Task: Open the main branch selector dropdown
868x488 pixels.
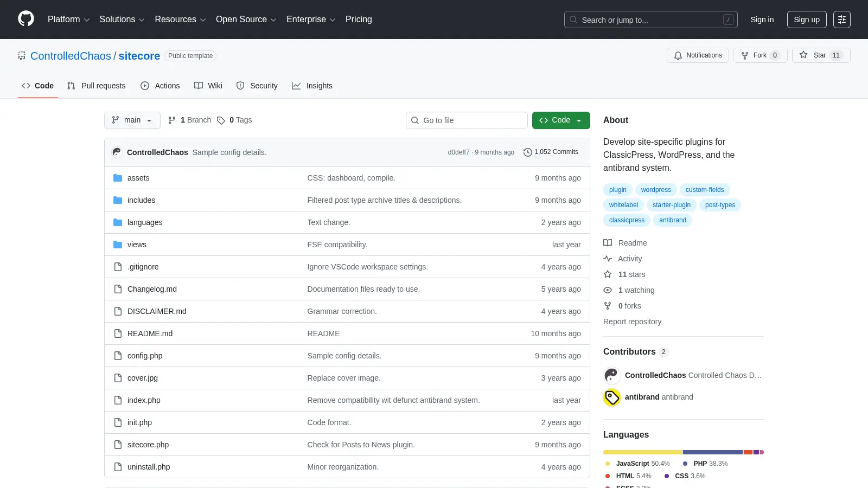Action: (132, 120)
